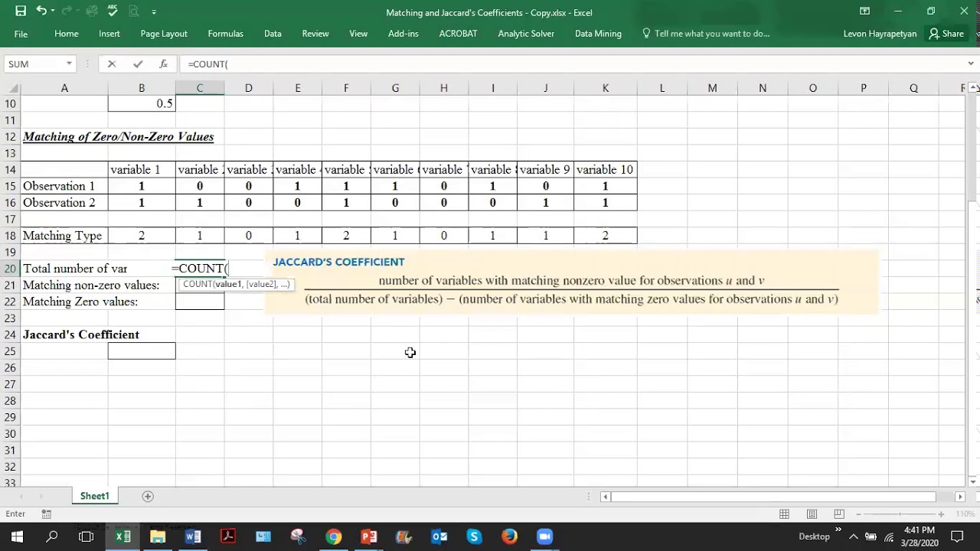The width and height of the screenshot is (980, 551).
Task: Click the Tell me what you want to do box
Action: pos(706,34)
